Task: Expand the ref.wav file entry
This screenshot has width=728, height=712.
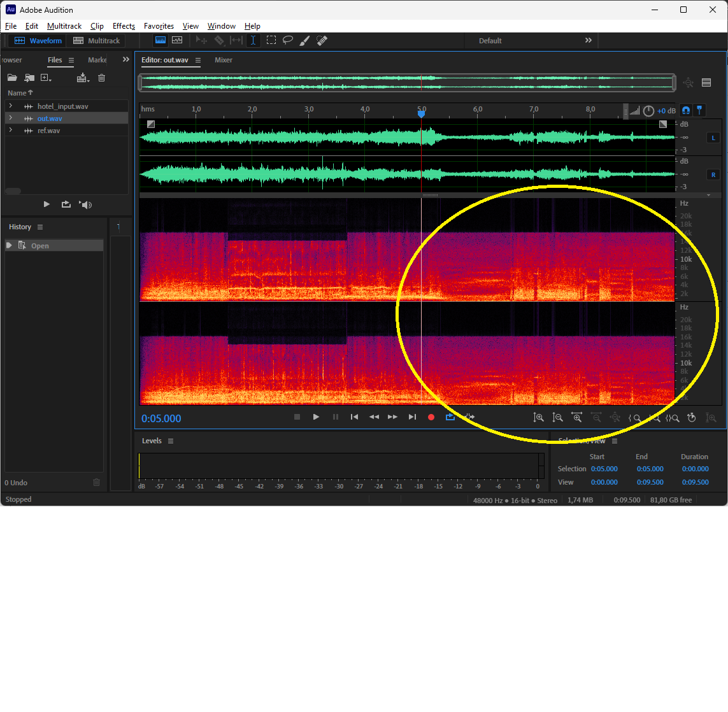Action: [10, 131]
